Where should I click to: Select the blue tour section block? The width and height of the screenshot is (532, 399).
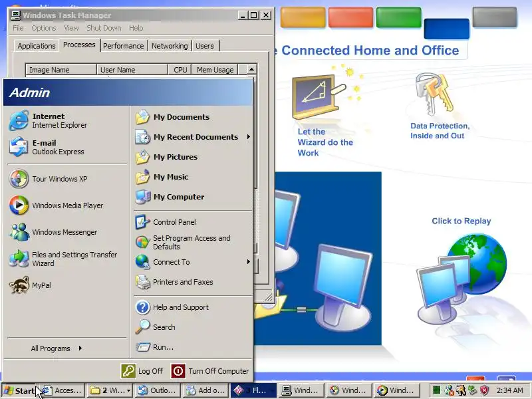click(446, 29)
